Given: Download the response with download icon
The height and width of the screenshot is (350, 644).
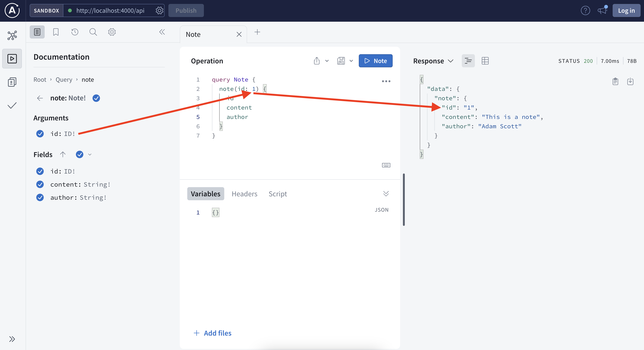Looking at the screenshot, I should pos(630,81).
